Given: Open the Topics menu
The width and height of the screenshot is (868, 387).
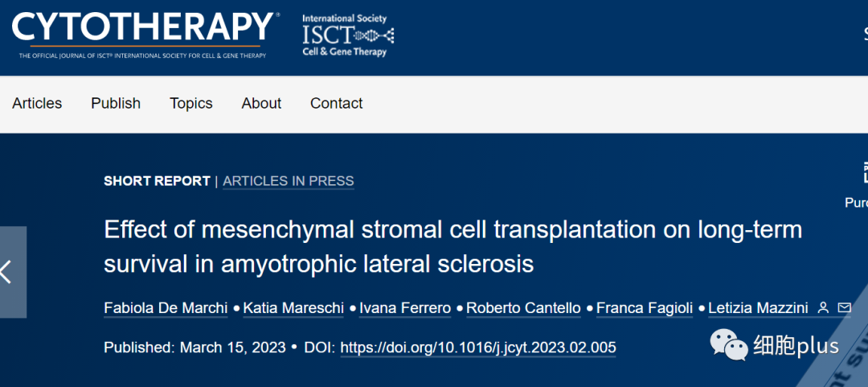Looking at the screenshot, I should (191, 104).
